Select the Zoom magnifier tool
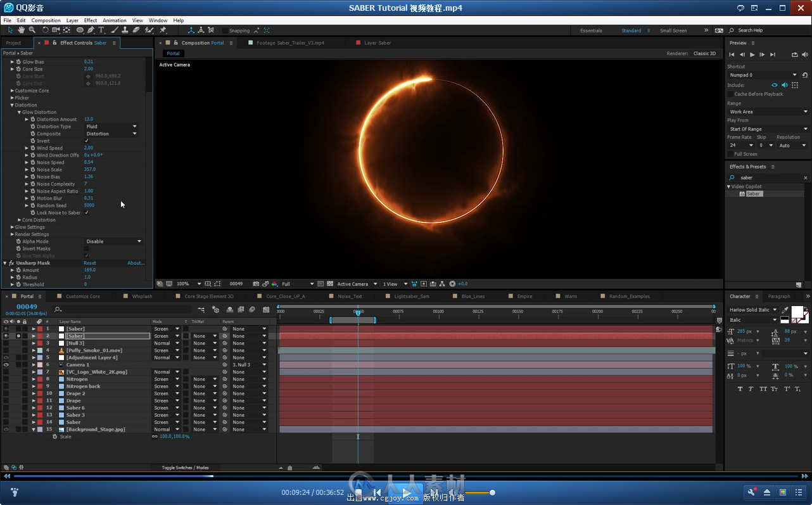812x505 pixels. (32, 30)
